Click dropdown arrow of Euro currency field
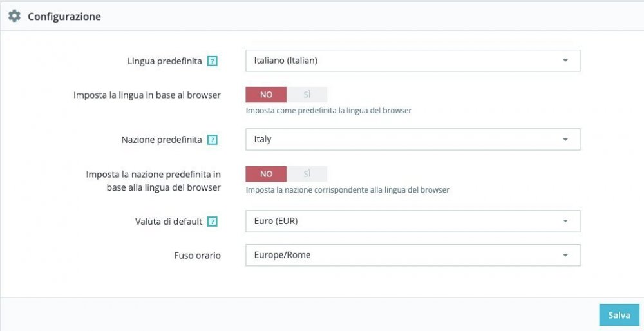Image resolution: width=644 pixels, height=331 pixels. [x=565, y=221]
